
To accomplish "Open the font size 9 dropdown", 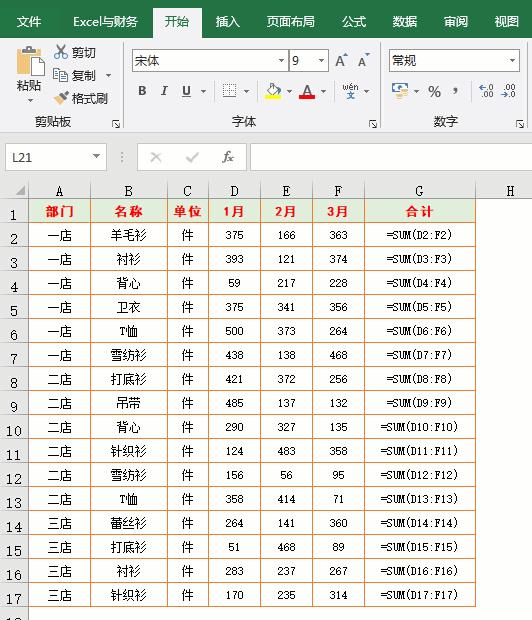I will [321, 60].
